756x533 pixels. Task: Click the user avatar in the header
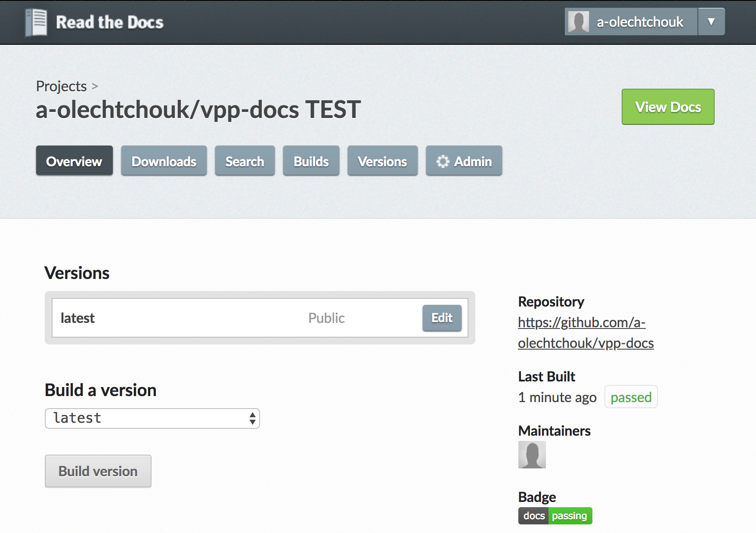(578, 22)
